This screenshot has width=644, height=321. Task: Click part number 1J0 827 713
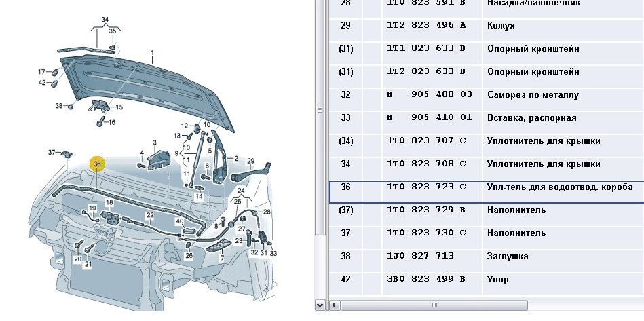click(420, 256)
